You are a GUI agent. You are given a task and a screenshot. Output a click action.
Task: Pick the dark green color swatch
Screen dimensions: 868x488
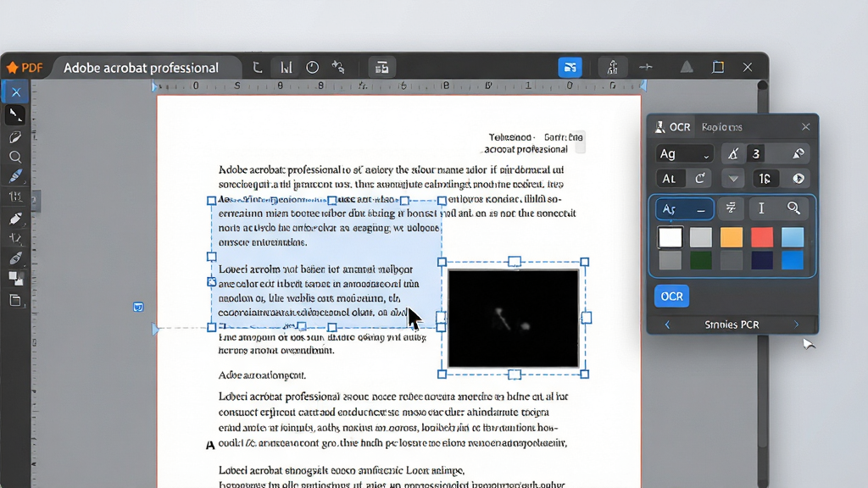(701, 260)
